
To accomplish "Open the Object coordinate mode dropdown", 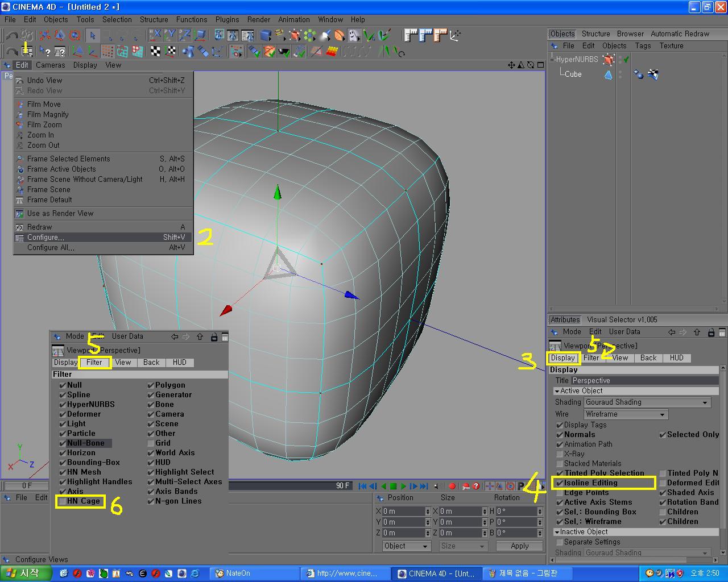I will 406,546.
